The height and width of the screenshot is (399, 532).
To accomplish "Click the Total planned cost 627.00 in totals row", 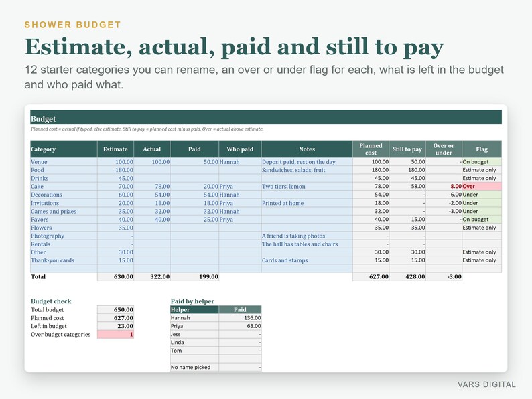I will pos(371,277).
